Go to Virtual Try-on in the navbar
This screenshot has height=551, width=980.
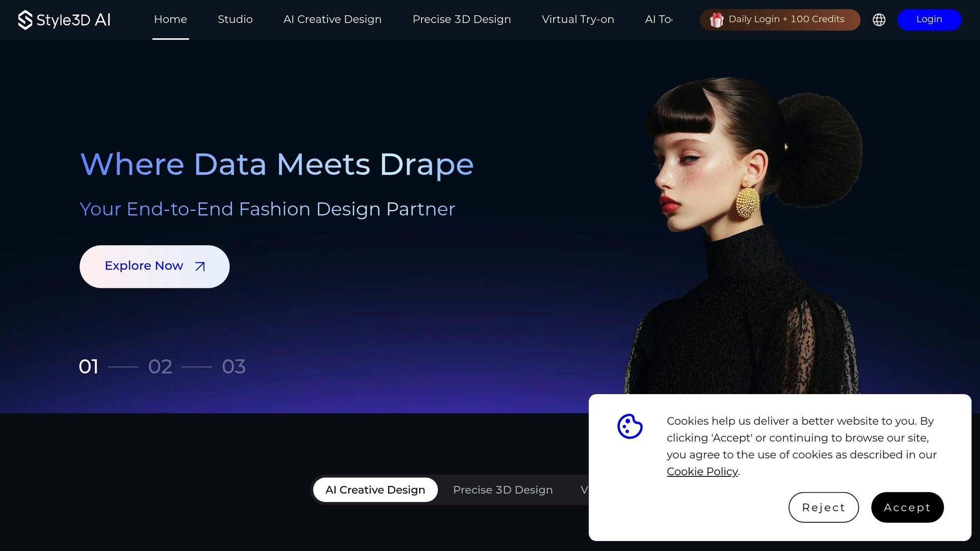point(578,20)
